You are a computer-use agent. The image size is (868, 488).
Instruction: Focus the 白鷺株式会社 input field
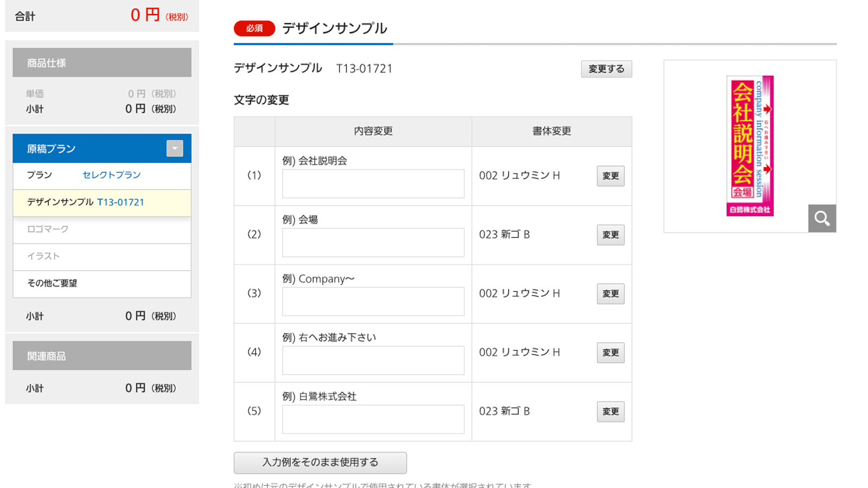tap(373, 419)
